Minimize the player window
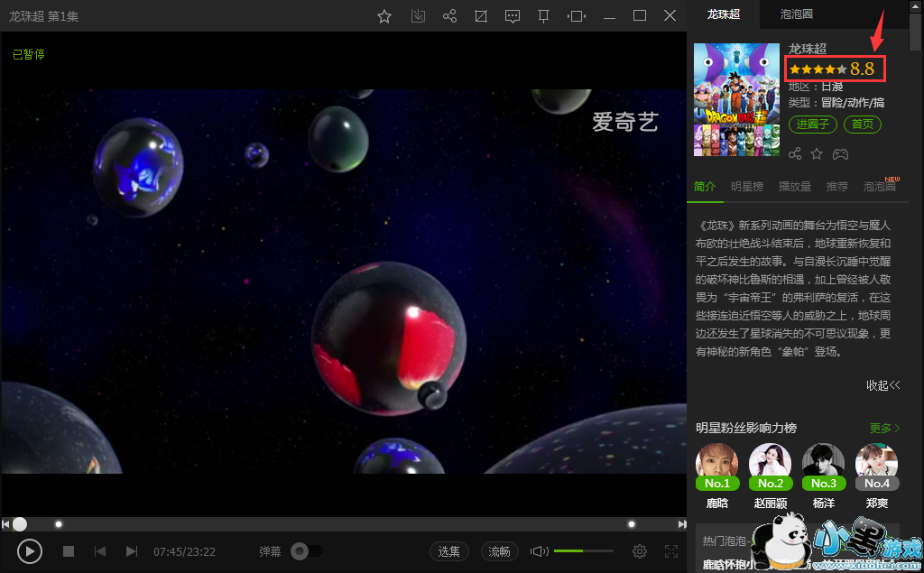The image size is (924, 573). 609,16
